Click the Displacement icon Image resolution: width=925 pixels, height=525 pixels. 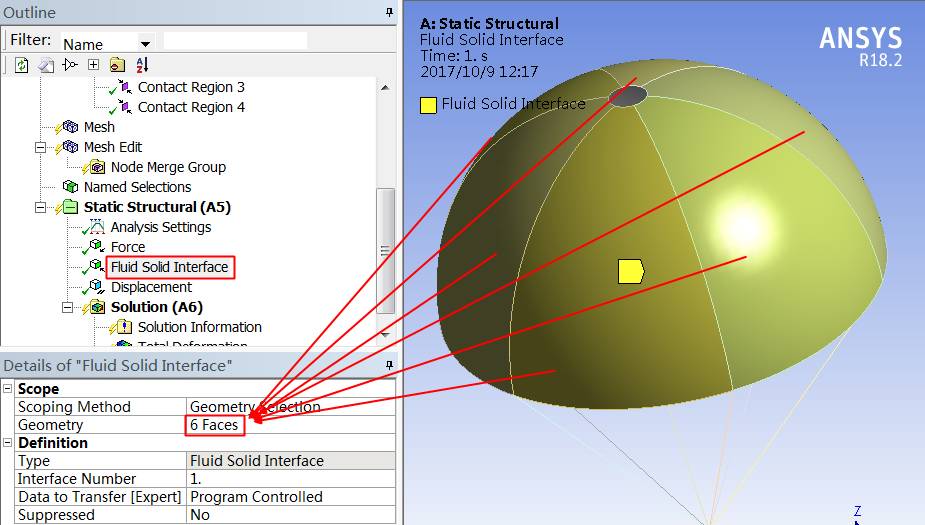coord(97,287)
